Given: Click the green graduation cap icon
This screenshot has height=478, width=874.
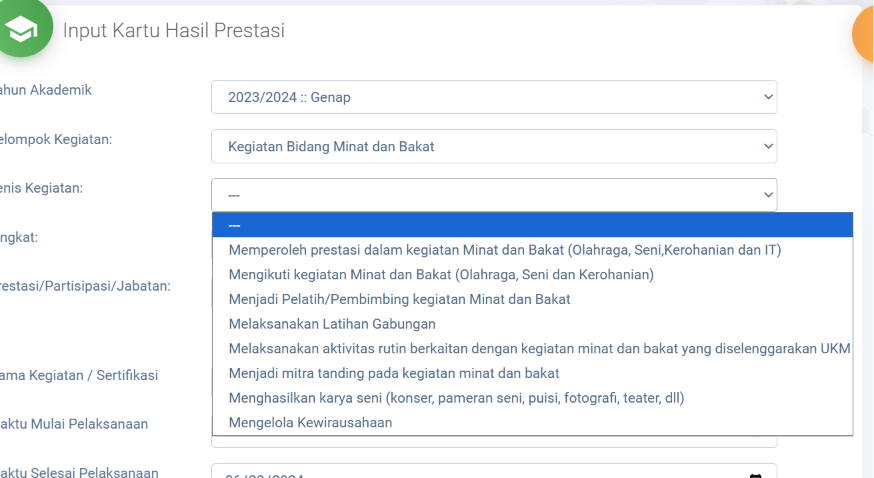Looking at the screenshot, I should (x=22, y=28).
